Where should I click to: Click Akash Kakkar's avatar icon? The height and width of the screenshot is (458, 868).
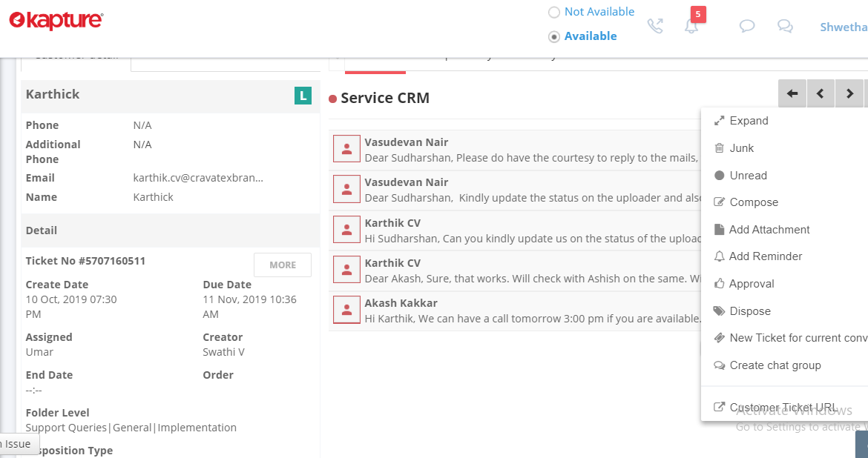point(346,311)
